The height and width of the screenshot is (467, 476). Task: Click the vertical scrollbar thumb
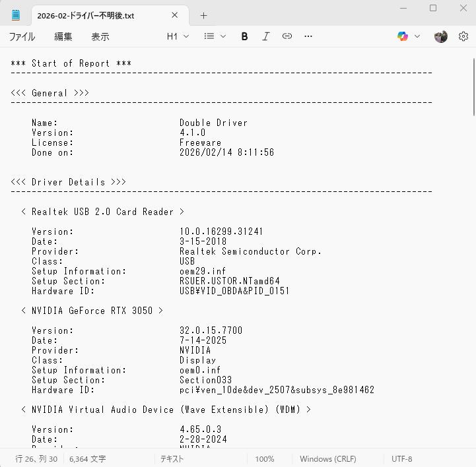[473, 86]
